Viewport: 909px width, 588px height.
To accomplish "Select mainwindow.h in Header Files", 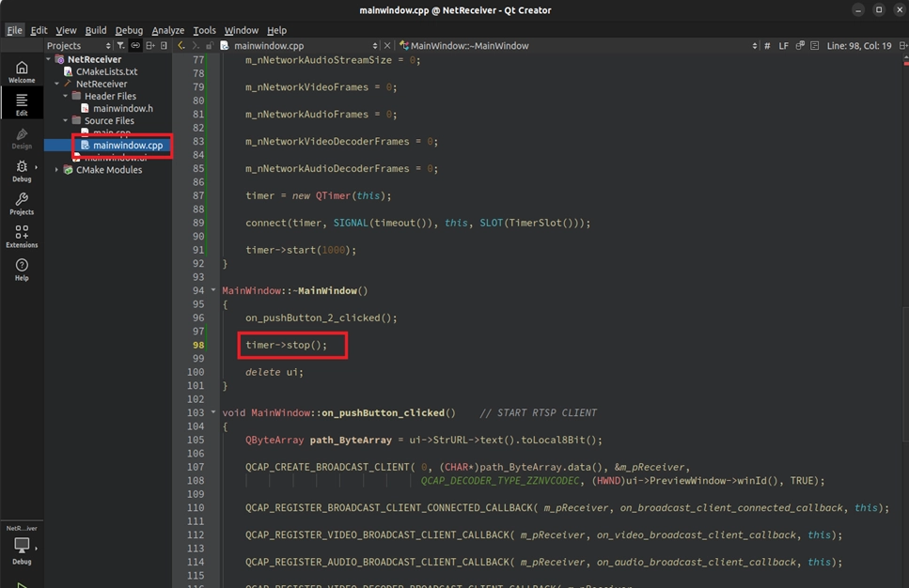I will point(123,108).
